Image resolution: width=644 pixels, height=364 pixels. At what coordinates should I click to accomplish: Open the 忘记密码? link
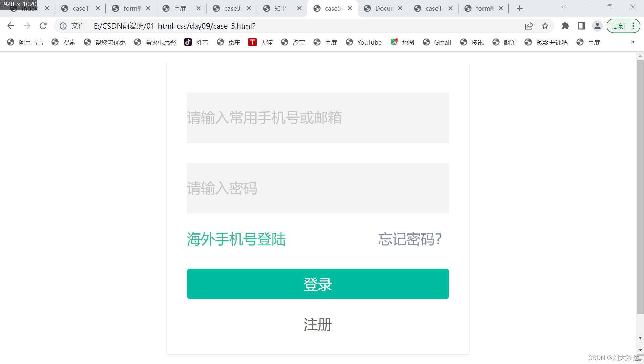(409, 239)
